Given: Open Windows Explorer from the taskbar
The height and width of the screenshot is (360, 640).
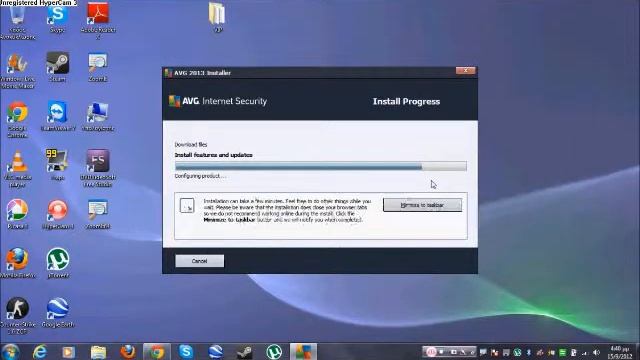Looking at the screenshot, I should 98,352.
